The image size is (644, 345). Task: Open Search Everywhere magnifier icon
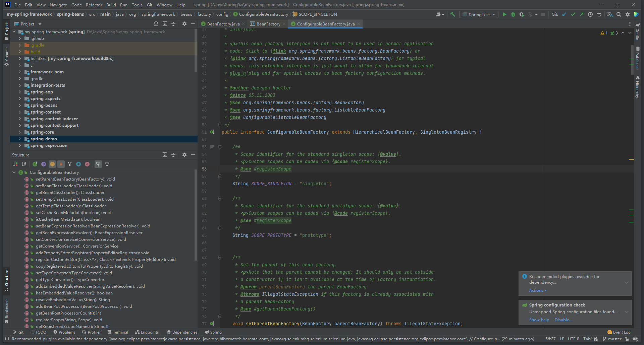[x=619, y=14]
